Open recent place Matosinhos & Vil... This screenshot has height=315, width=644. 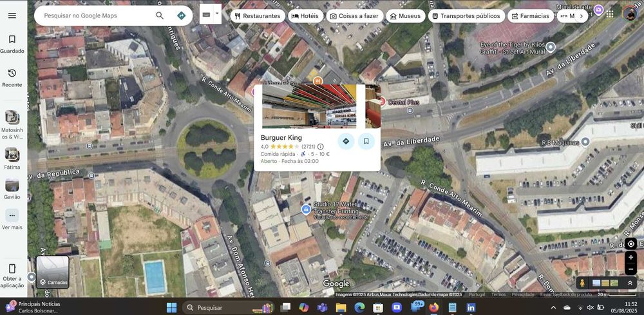12,125
